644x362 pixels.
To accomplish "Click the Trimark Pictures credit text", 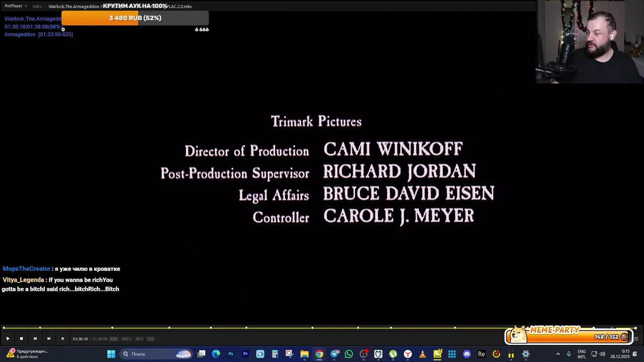I will (316, 122).
